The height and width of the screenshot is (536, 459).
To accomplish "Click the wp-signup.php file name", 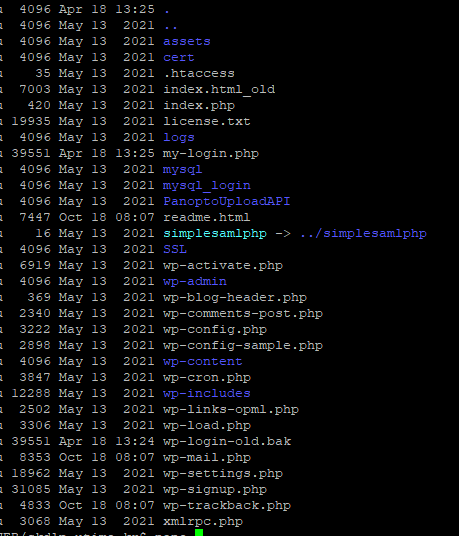I will pos(215,490).
